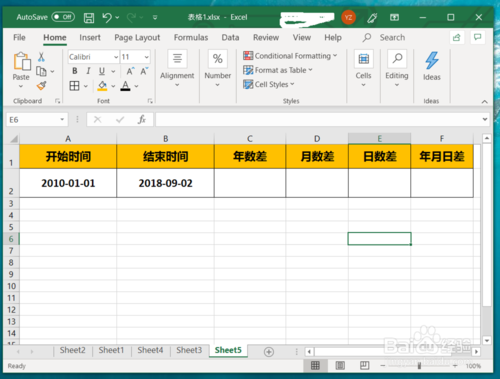Click the Format as Table button
Screen dimensions: 500x379
point(278,70)
